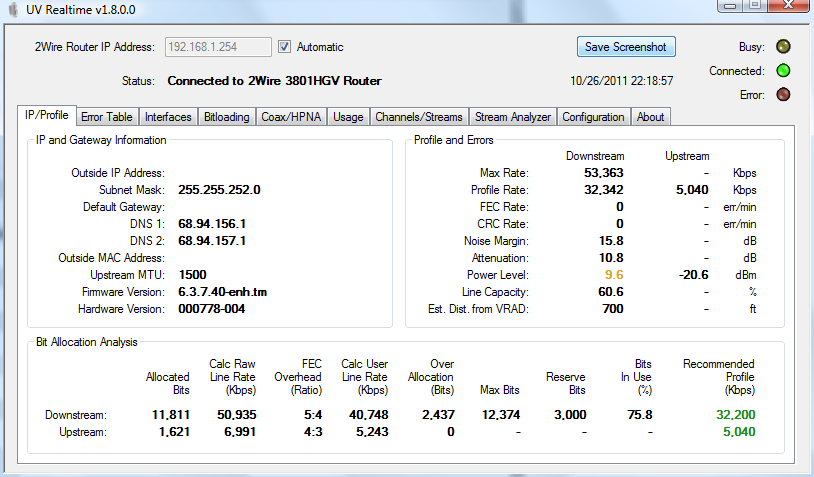Viewport: 814px width, 477px height.
Task: Go to the Coax/HPNA tab
Action: click(x=291, y=117)
